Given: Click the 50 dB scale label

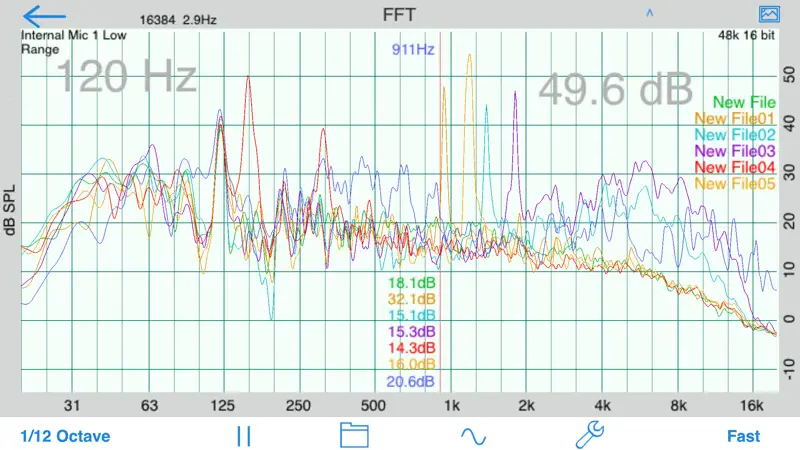Looking at the screenshot, I should click(x=789, y=75).
